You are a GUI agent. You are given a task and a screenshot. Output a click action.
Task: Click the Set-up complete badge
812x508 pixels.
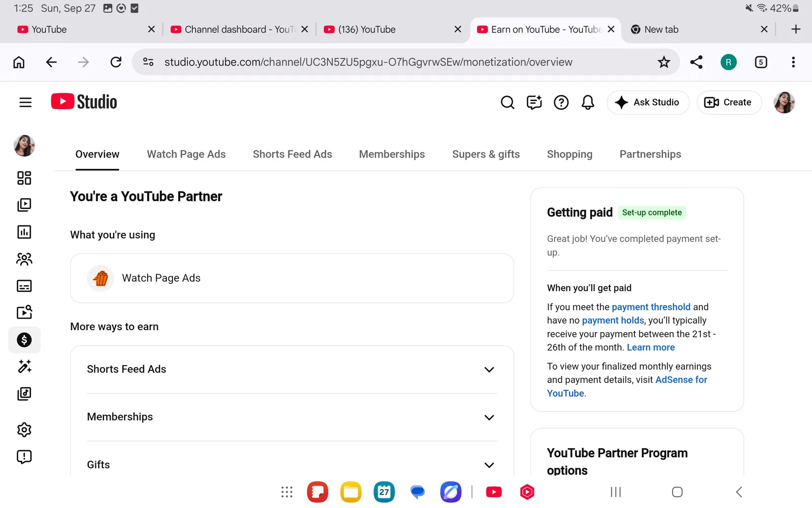click(652, 213)
